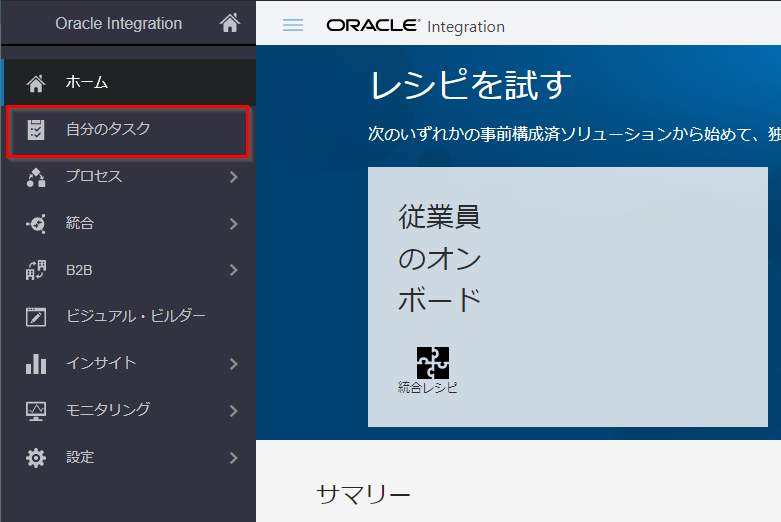
Task: Click the 統合レシピ puzzle piece thumbnail
Action: click(x=432, y=362)
